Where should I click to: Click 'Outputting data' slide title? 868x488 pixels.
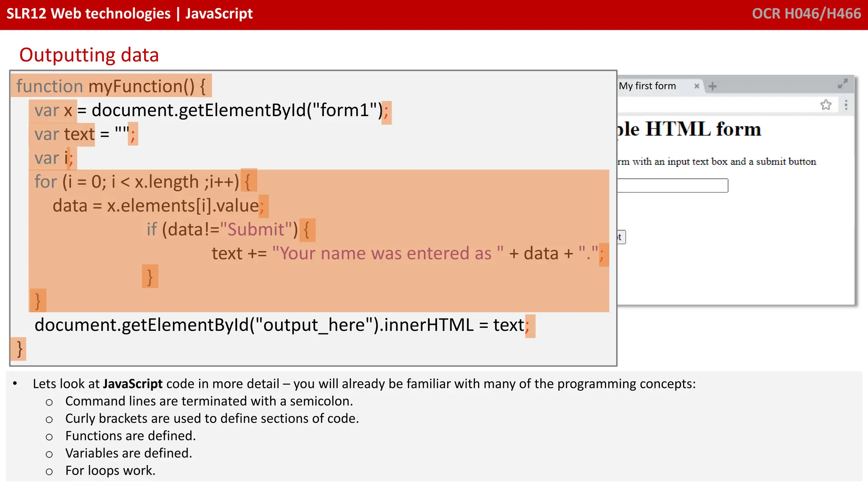click(x=89, y=55)
